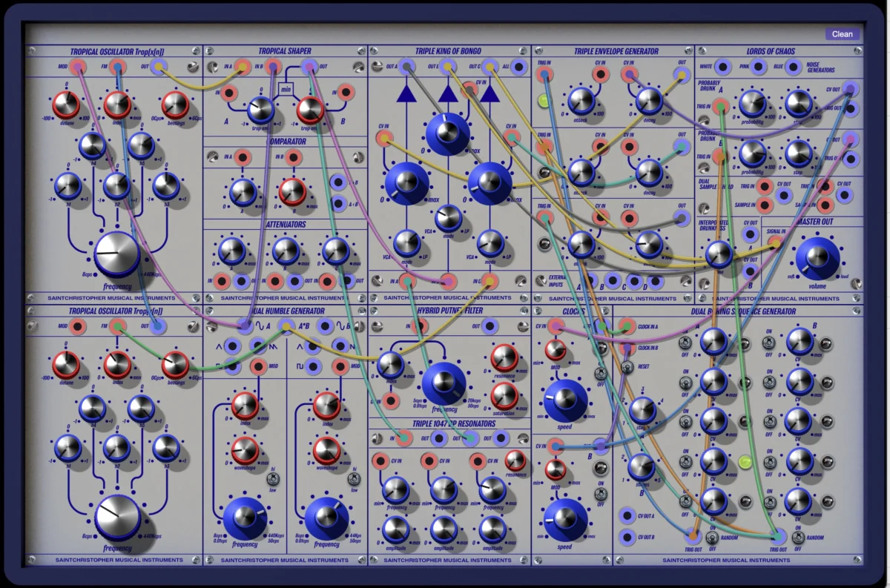
Task: Click sequence generator CLOCK IN B jack
Action: click(x=627, y=348)
